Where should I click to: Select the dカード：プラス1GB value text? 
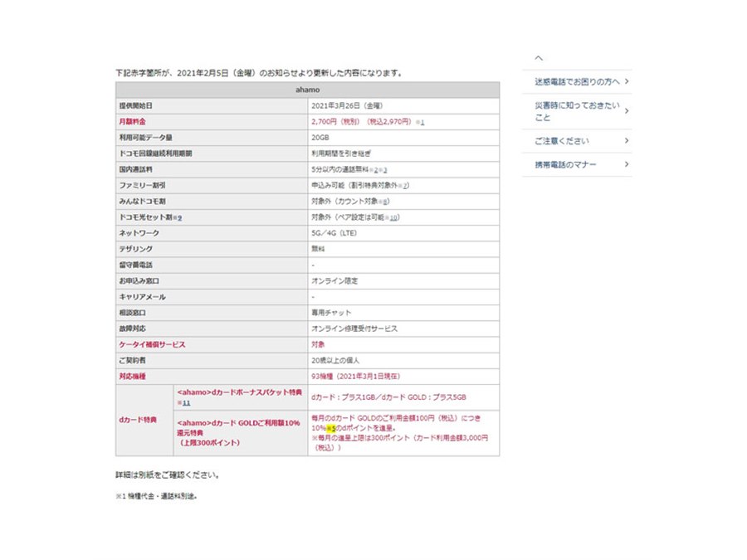343,397
